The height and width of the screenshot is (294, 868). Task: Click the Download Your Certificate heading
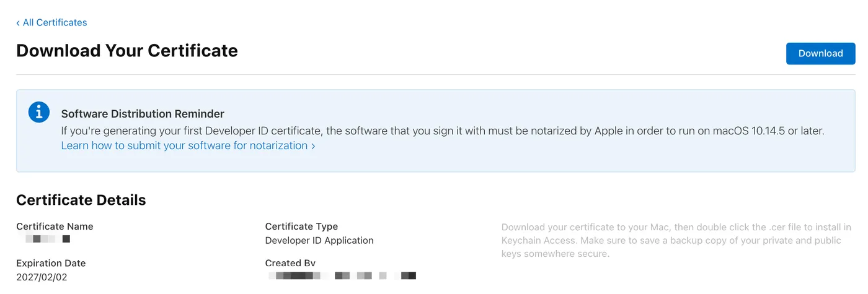click(127, 51)
